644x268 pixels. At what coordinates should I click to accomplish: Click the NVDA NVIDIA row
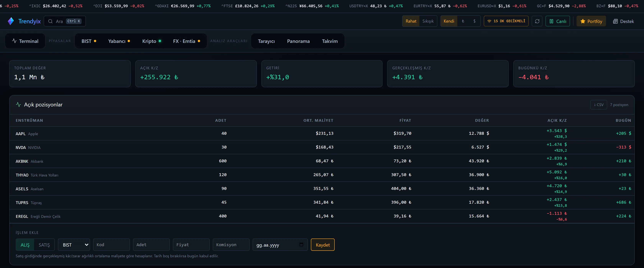click(322, 147)
